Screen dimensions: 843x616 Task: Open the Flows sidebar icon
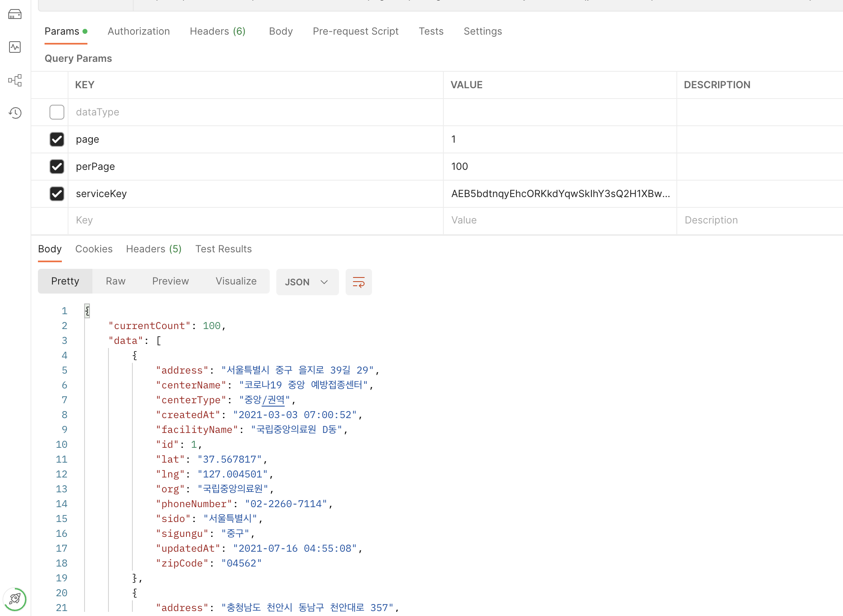coord(15,80)
